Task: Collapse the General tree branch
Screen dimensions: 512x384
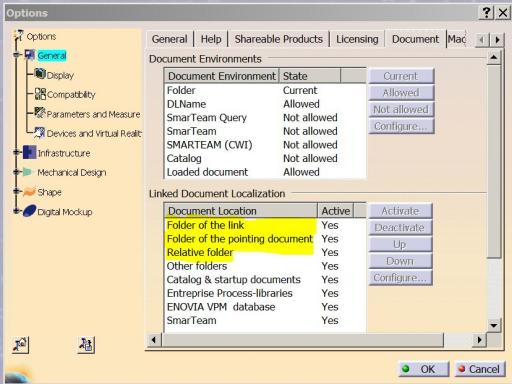Action: click(16, 55)
